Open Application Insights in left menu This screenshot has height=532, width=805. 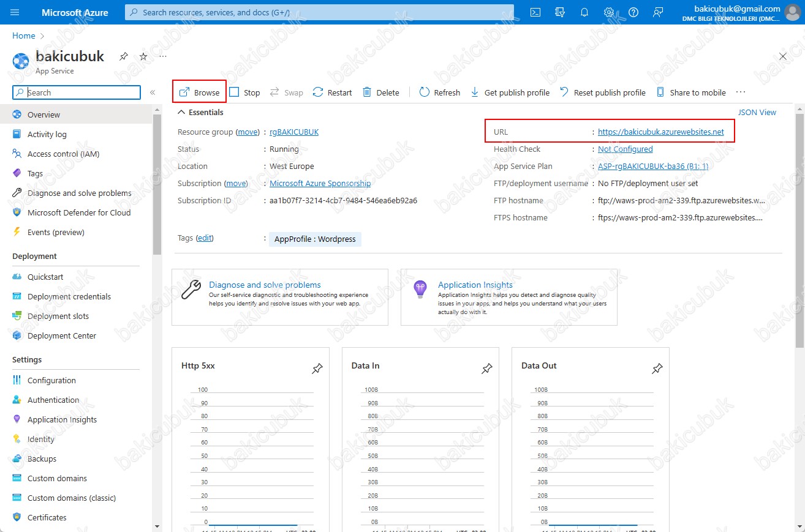click(x=76, y=419)
